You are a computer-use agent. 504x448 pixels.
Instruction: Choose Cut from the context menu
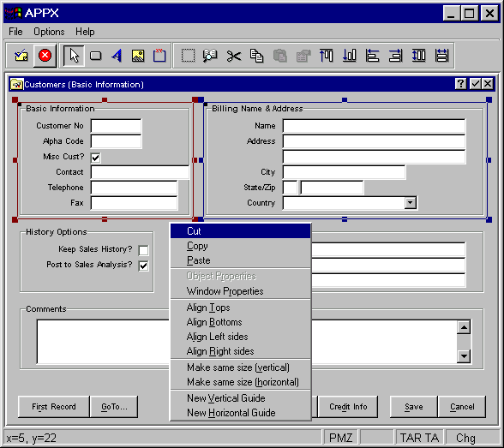(240, 231)
